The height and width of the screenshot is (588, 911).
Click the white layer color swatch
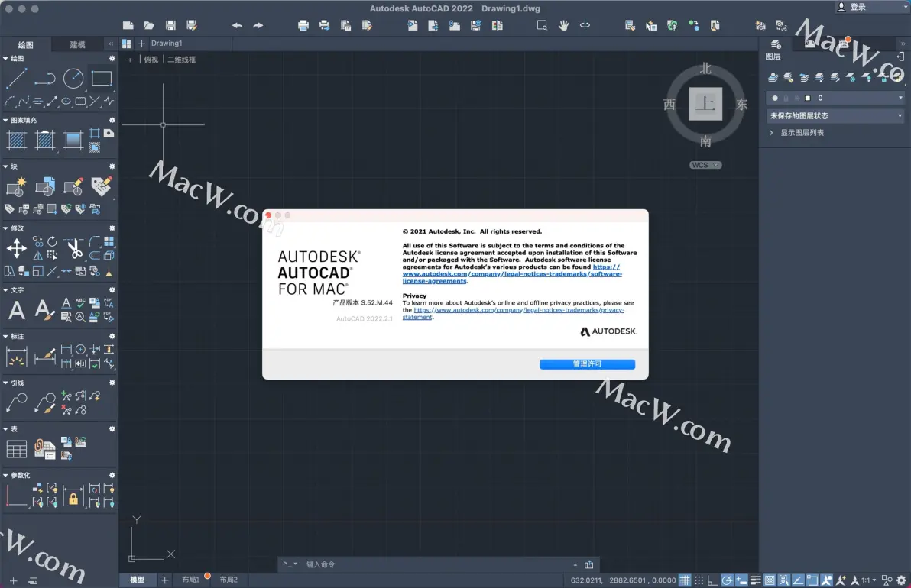(x=808, y=98)
